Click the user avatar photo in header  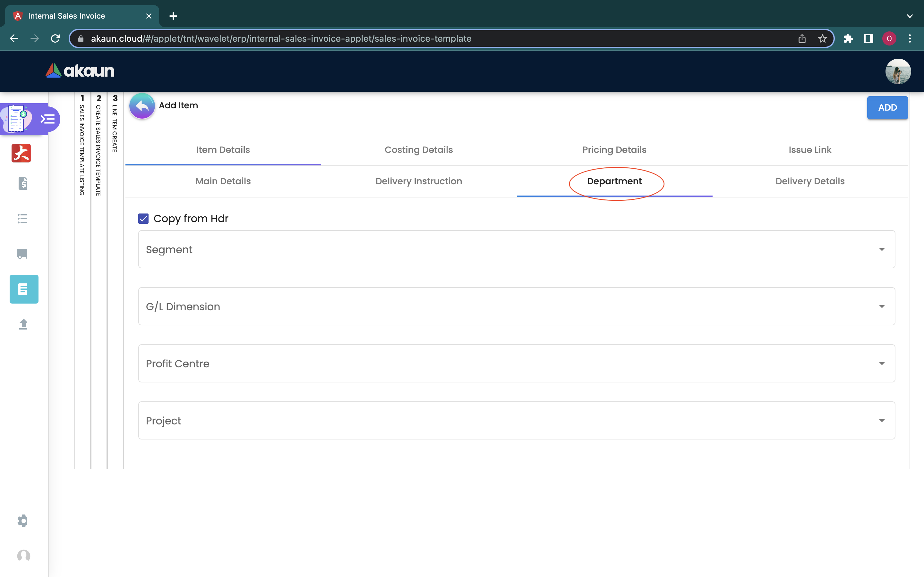[898, 71]
